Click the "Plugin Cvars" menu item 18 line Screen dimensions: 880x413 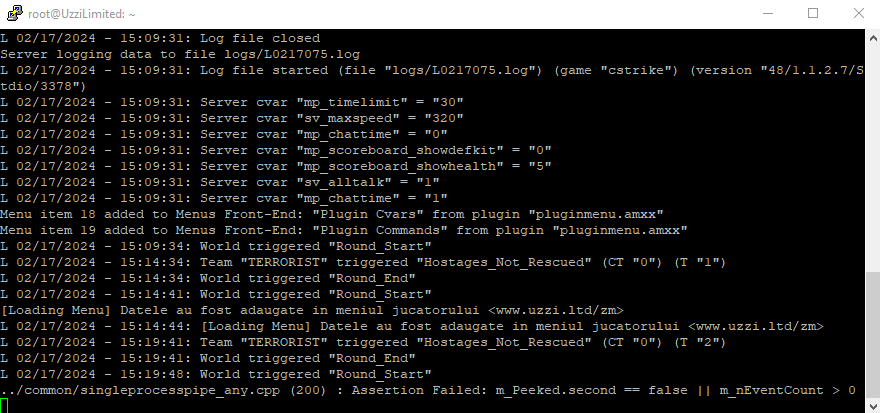point(332,214)
